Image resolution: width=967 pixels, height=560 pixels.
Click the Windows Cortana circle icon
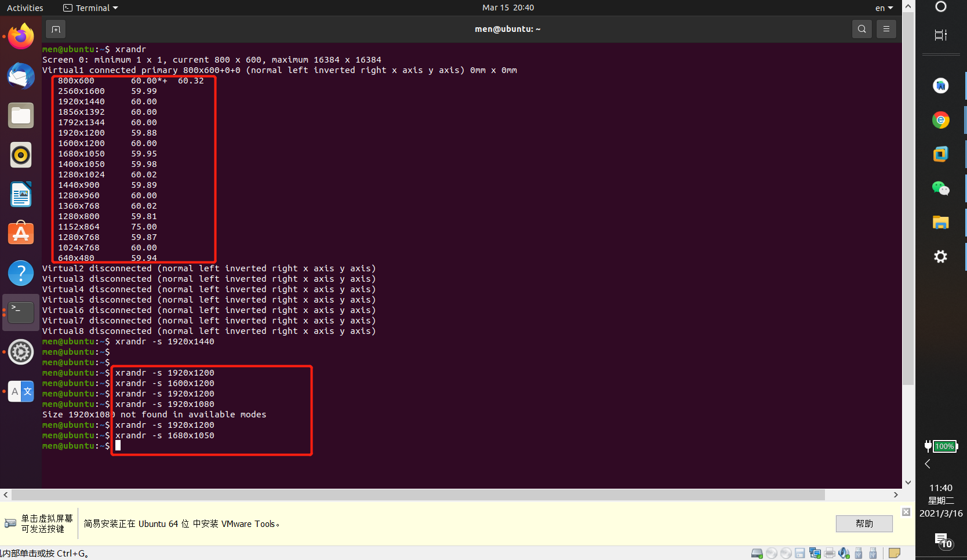[x=941, y=6]
